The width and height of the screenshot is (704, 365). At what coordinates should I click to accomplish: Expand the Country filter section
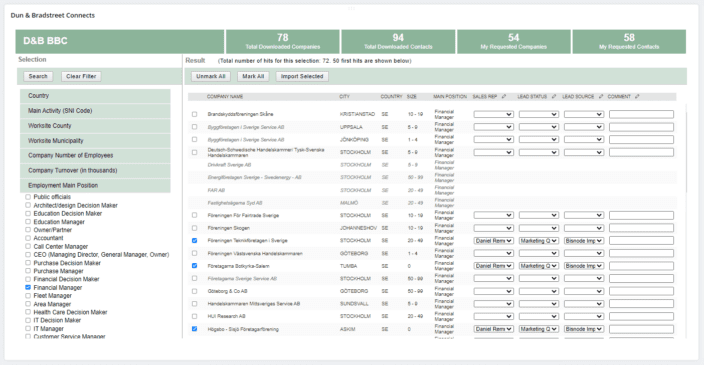pos(95,96)
